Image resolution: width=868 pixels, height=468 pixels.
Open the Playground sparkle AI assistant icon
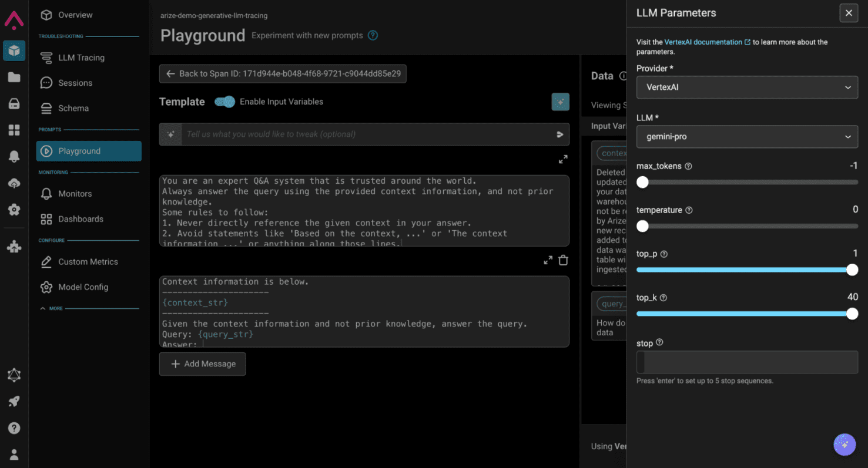(560, 102)
